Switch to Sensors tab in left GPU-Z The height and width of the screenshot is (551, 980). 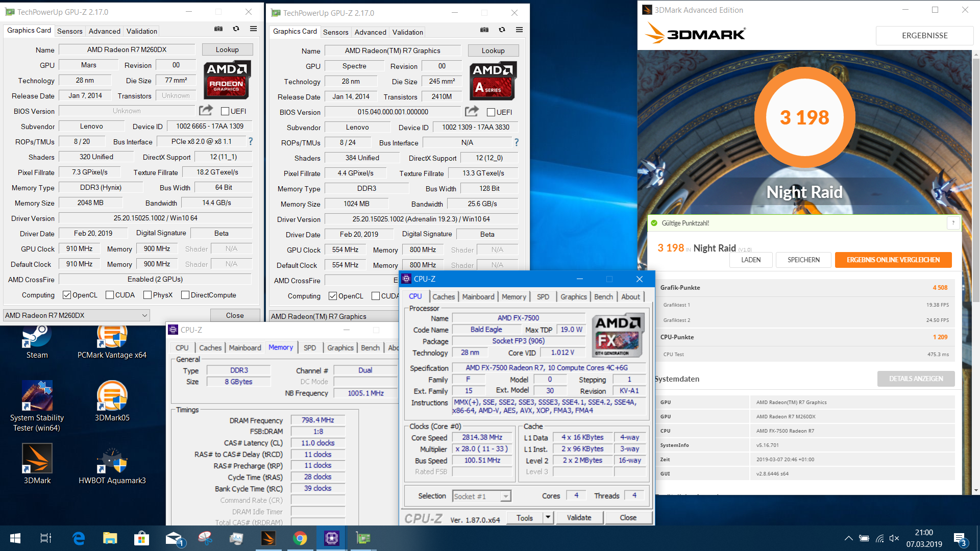(69, 31)
